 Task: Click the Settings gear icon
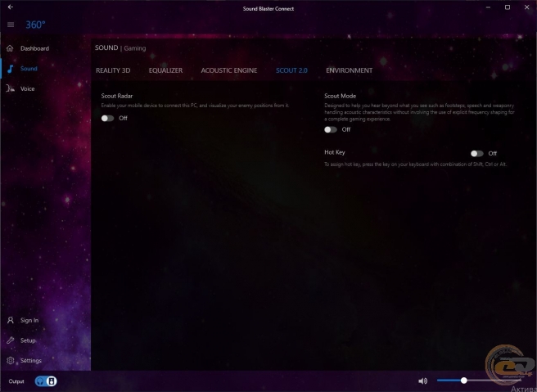(x=11, y=361)
